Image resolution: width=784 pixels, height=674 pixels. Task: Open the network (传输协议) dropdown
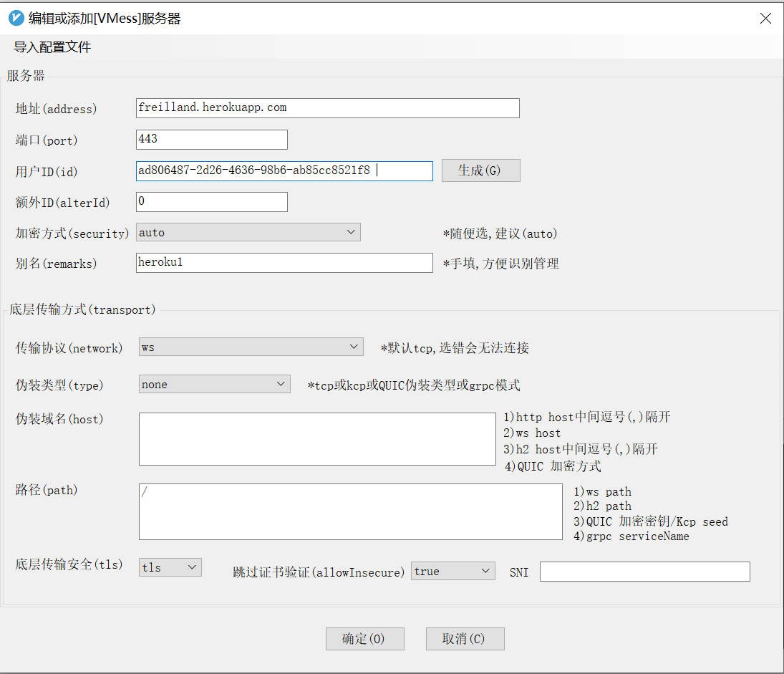click(251, 347)
